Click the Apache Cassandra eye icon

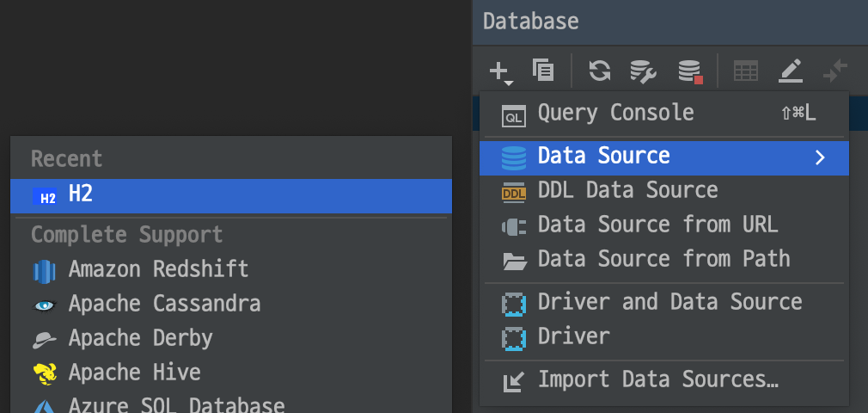pos(45,305)
